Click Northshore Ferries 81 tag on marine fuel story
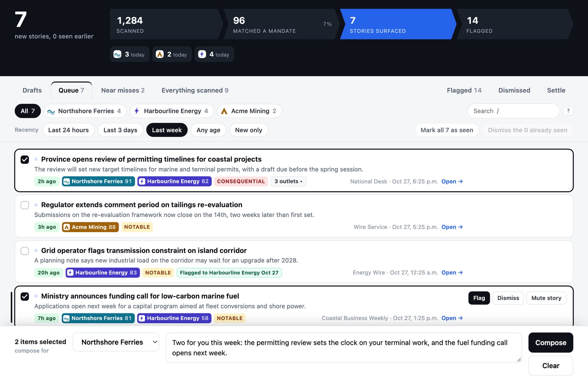Viewport: 588px width, 382px height. pyautogui.click(x=98, y=318)
